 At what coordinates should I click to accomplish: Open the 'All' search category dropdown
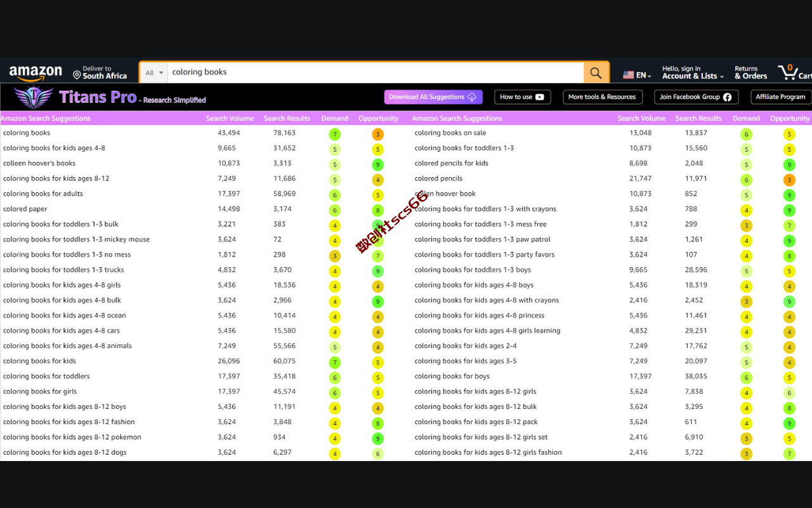(154, 72)
